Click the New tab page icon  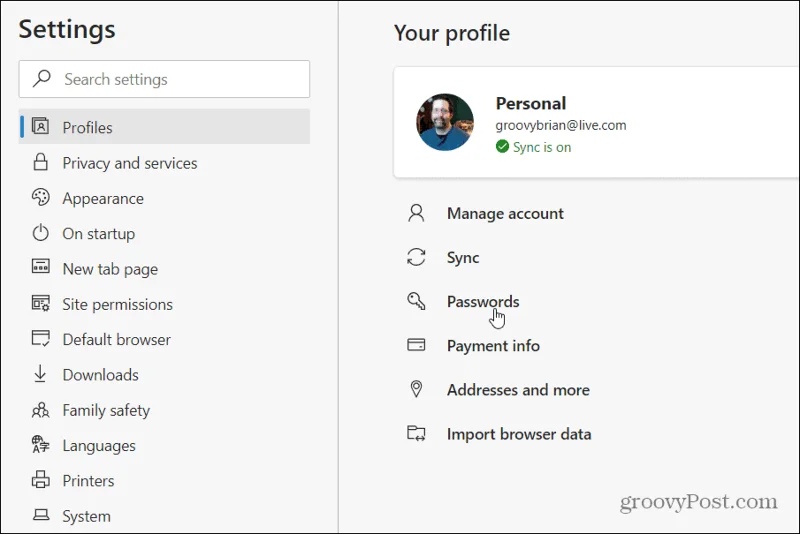[x=41, y=267]
